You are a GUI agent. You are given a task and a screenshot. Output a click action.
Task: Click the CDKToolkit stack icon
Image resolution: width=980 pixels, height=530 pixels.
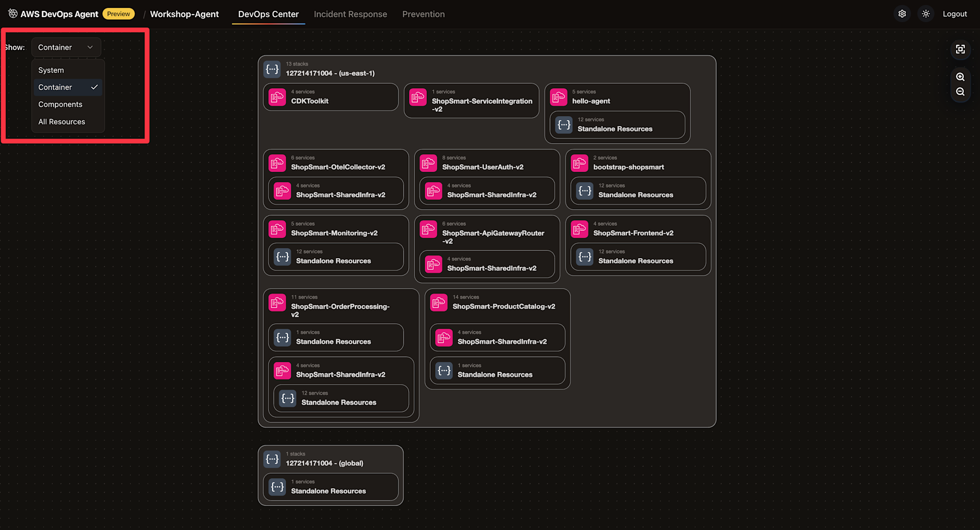point(277,97)
